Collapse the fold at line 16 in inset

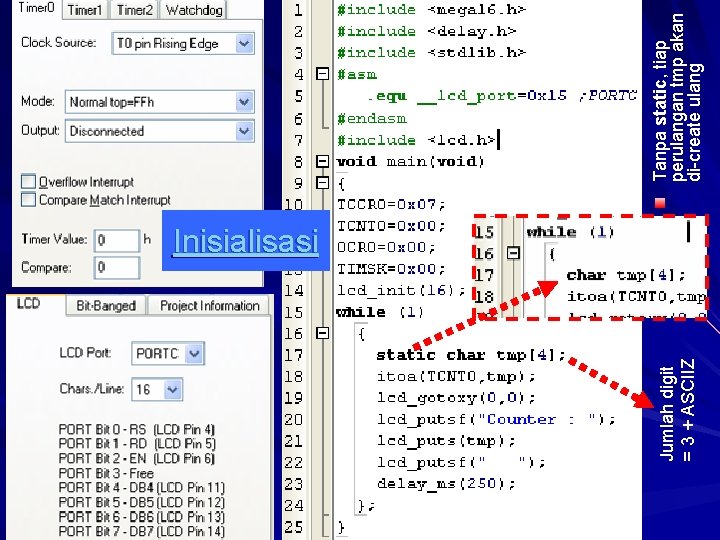(513, 253)
